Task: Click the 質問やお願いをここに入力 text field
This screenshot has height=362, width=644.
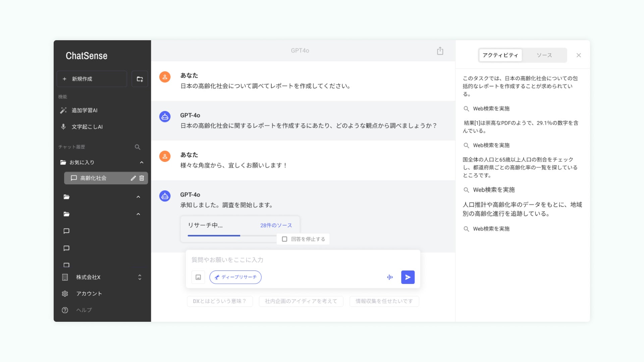Action: pyautogui.click(x=302, y=260)
